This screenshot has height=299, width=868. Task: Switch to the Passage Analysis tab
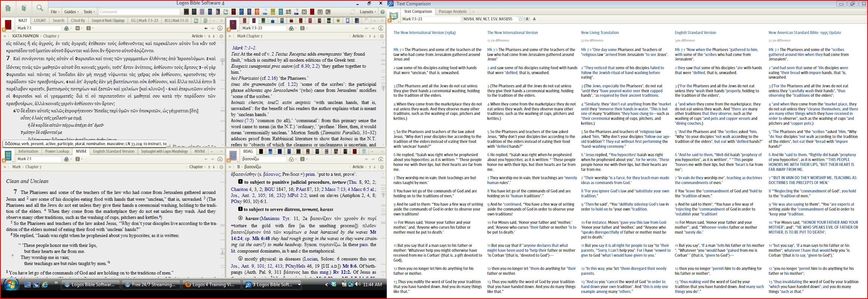click(x=453, y=12)
